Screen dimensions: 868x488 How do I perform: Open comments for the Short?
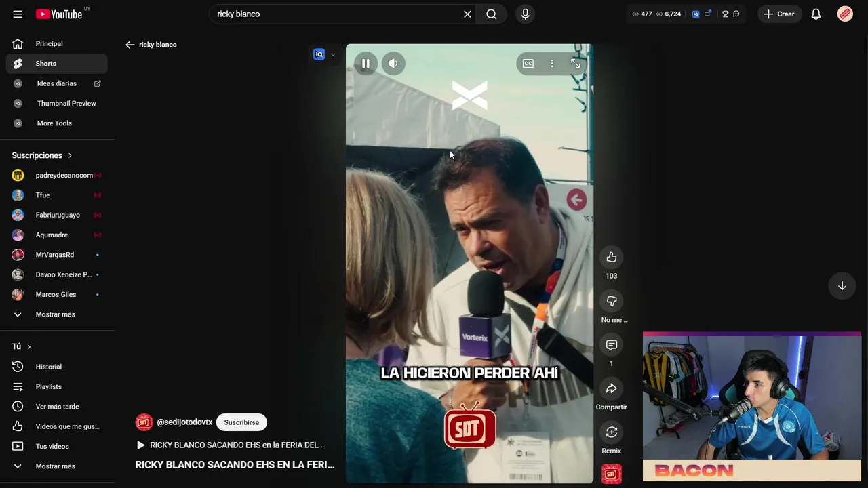pyautogui.click(x=611, y=345)
